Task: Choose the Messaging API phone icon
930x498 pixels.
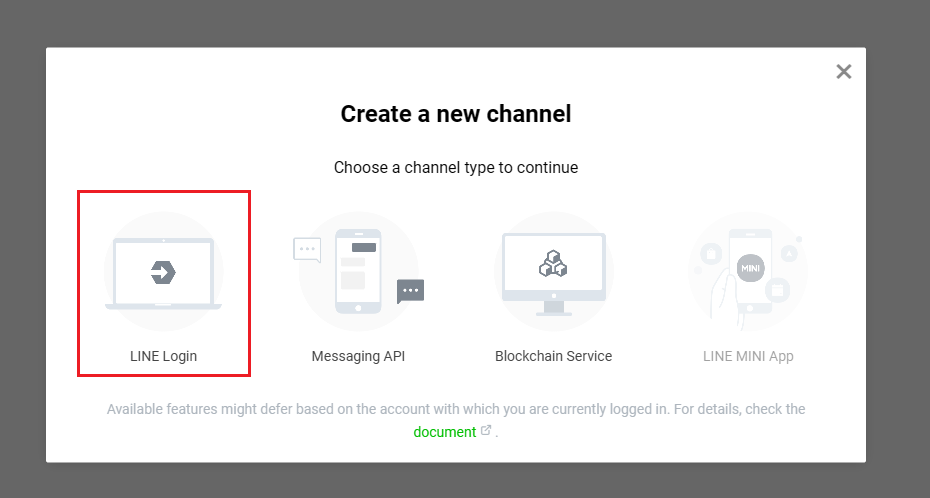Action: point(358,272)
